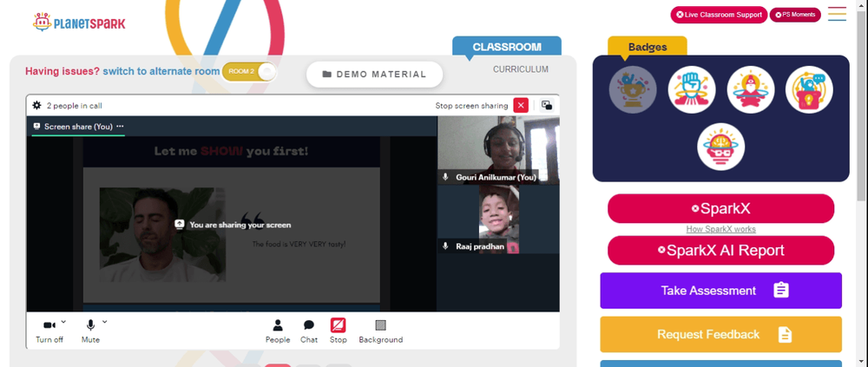The image size is (868, 367).
Task: Open the People panel icon
Action: (x=278, y=325)
